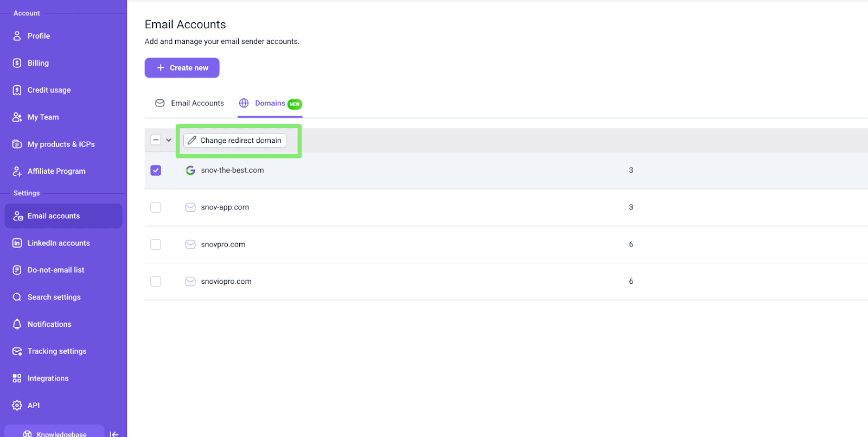
Task: Open Tracking settings in the sidebar
Action: pos(57,351)
